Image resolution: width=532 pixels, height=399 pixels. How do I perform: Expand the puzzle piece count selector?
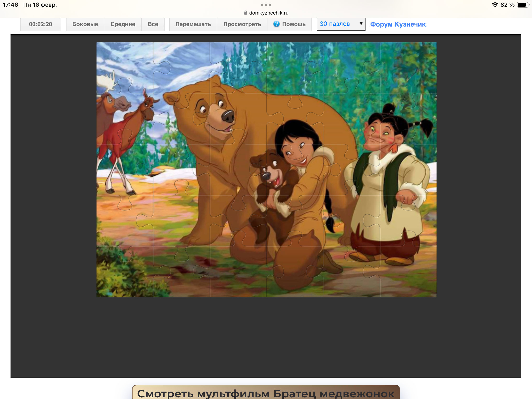(341, 24)
